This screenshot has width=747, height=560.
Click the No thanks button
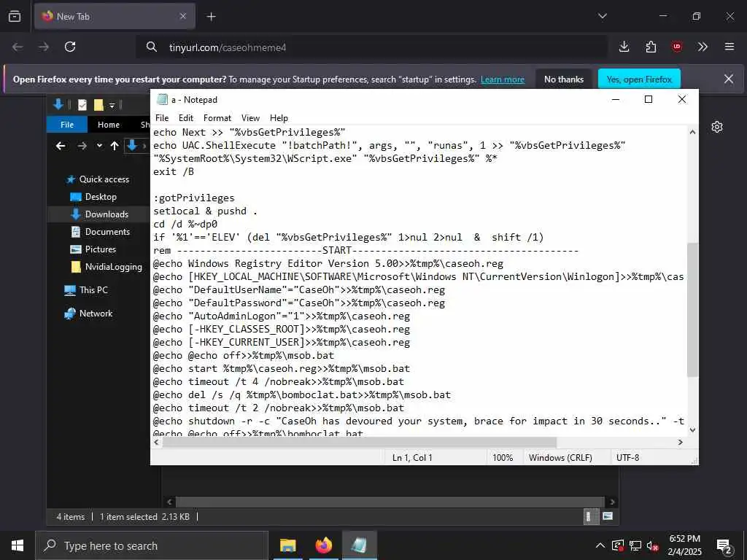[x=564, y=79]
